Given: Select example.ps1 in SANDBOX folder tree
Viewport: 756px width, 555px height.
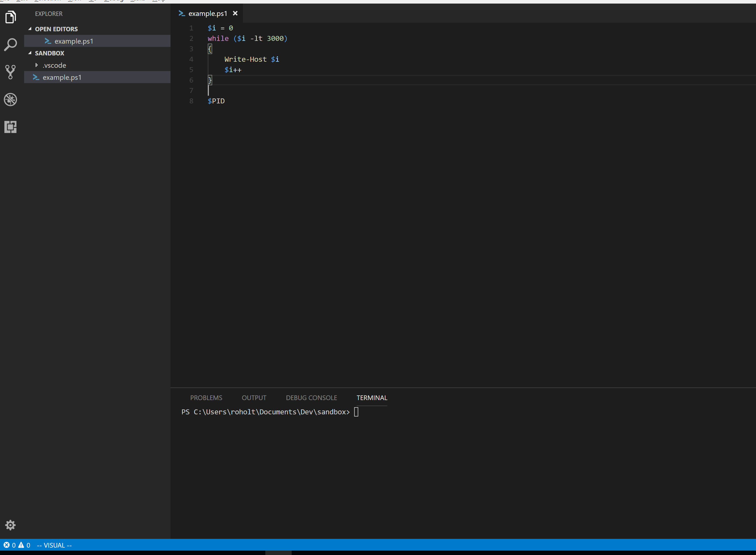Looking at the screenshot, I should (x=62, y=77).
